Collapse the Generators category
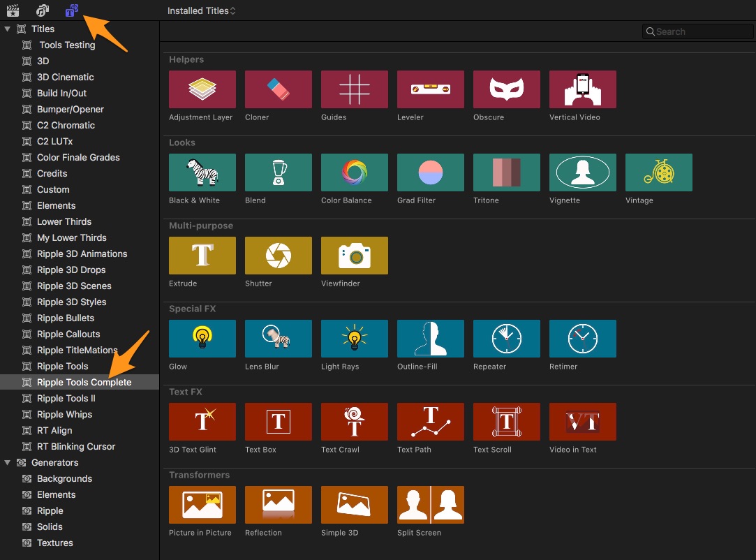Image resolution: width=756 pixels, height=560 pixels. [x=7, y=462]
